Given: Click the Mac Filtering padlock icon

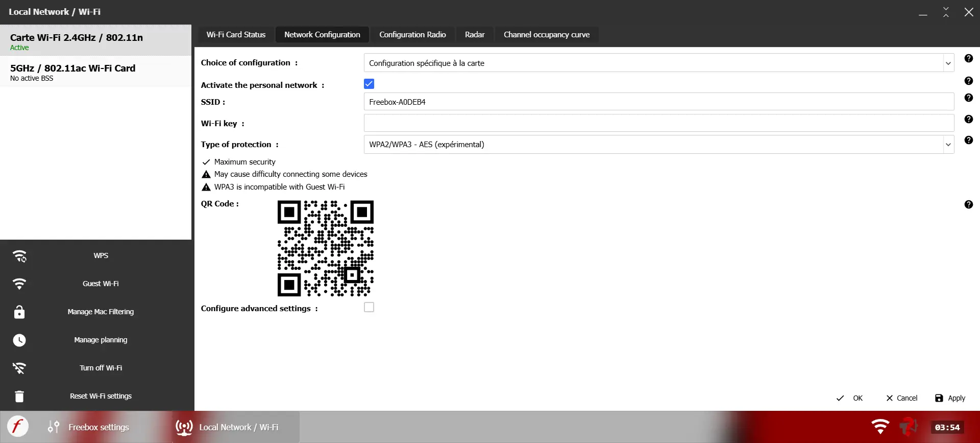Looking at the screenshot, I should pyautogui.click(x=19, y=312).
